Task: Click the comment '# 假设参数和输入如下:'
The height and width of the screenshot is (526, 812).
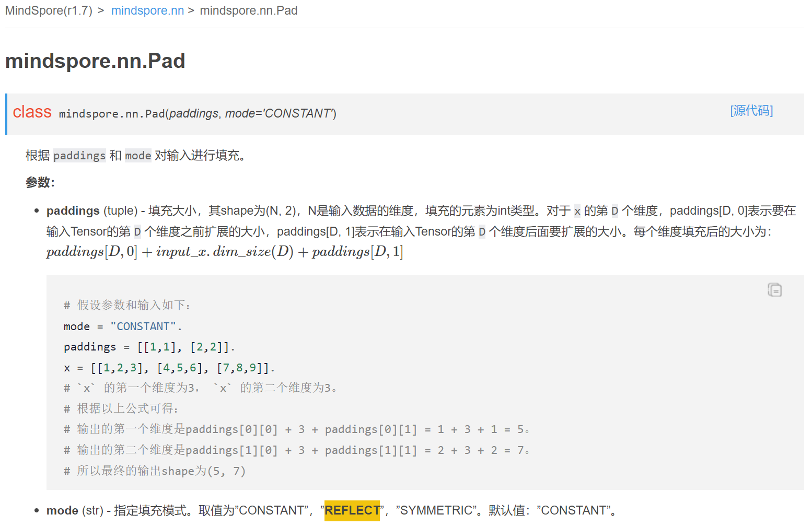Action: tap(127, 305)
